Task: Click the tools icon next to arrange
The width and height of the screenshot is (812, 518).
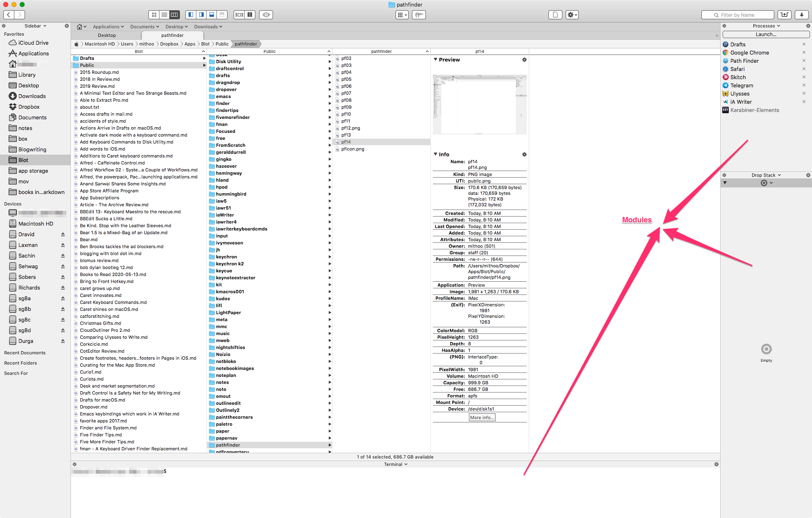Action: tap(419, 15)
